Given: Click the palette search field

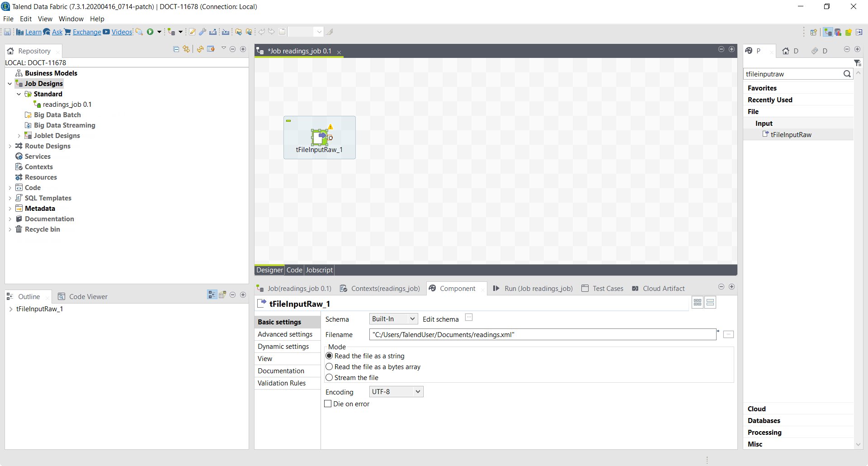Looking at the screenshot, I should pyautogui.click(x=793, y=74).
